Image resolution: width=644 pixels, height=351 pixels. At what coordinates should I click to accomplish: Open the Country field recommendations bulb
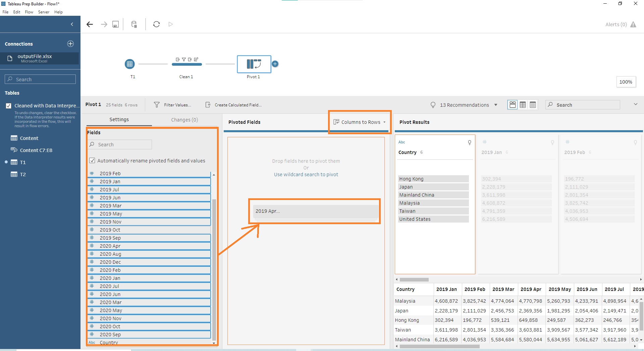pyautogui.click(x=470, y=142)
